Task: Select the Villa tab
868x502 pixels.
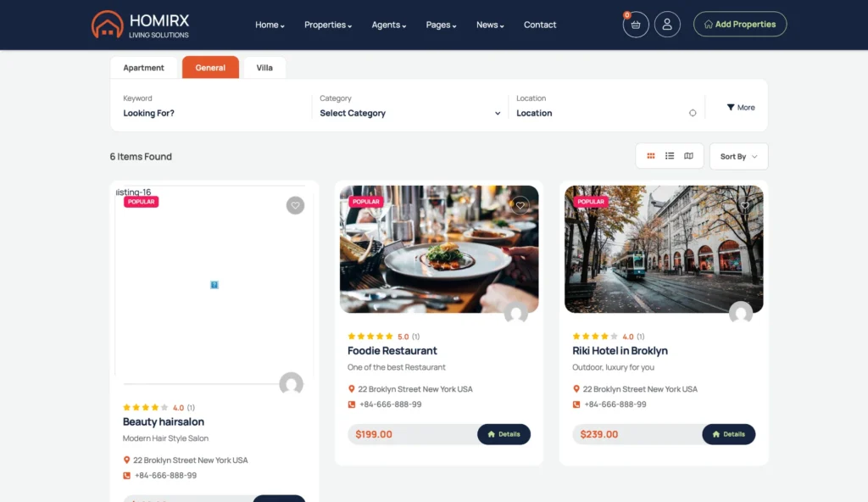Action: click(264, 68)
